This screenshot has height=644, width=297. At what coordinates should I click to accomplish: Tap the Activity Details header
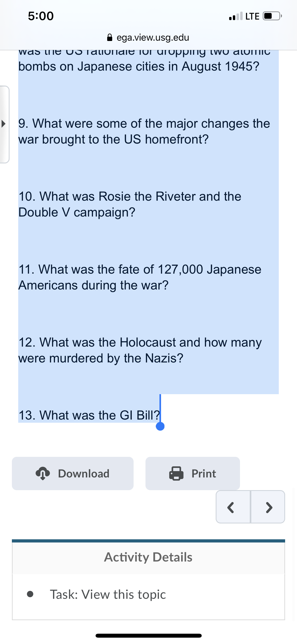[148, 557]
